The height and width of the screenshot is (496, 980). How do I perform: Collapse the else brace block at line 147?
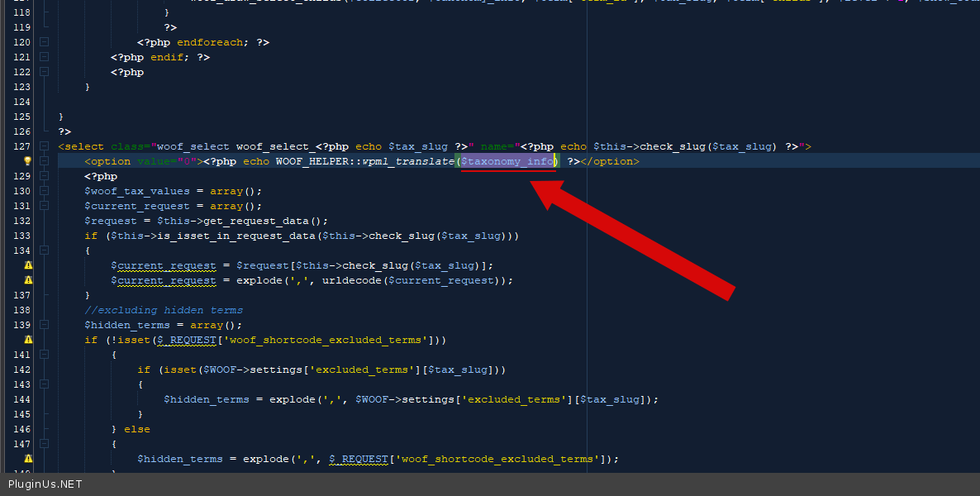[x=45, y=443]
